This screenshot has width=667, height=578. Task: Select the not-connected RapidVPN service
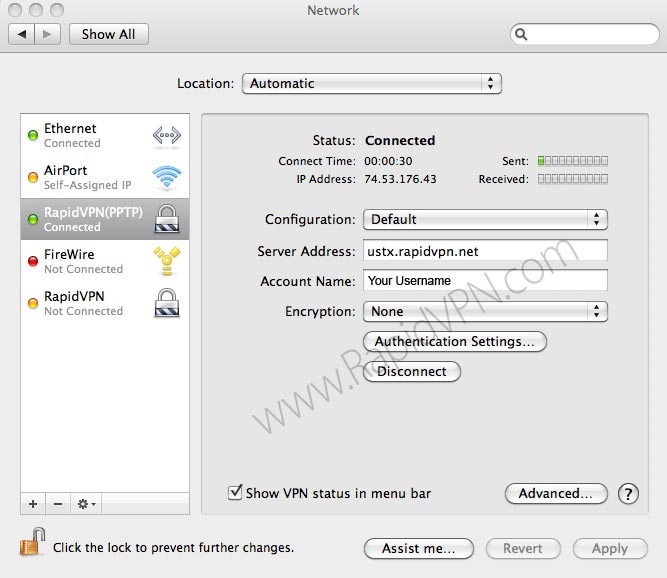(x=105, y=303)
